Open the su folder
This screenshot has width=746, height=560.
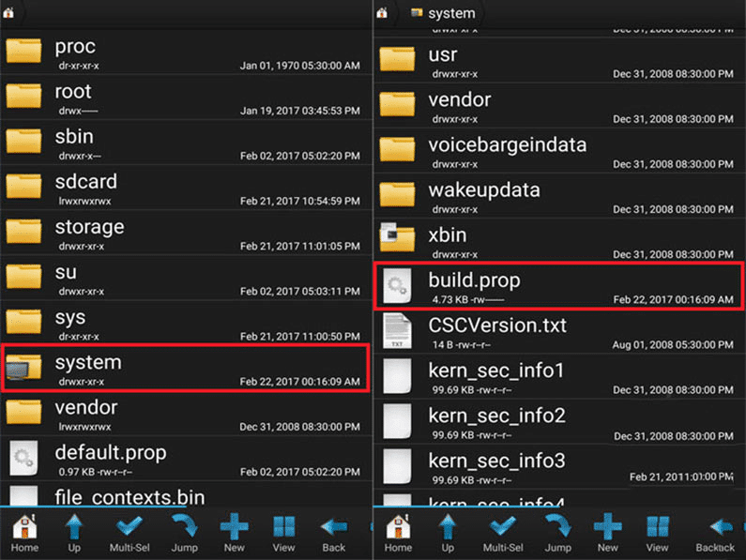point(187,279)
